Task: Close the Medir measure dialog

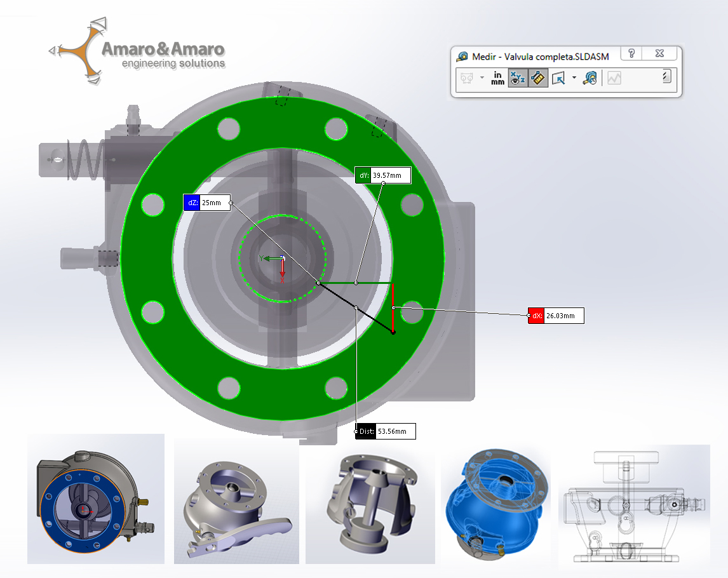Action: click(x=659, y=55)
